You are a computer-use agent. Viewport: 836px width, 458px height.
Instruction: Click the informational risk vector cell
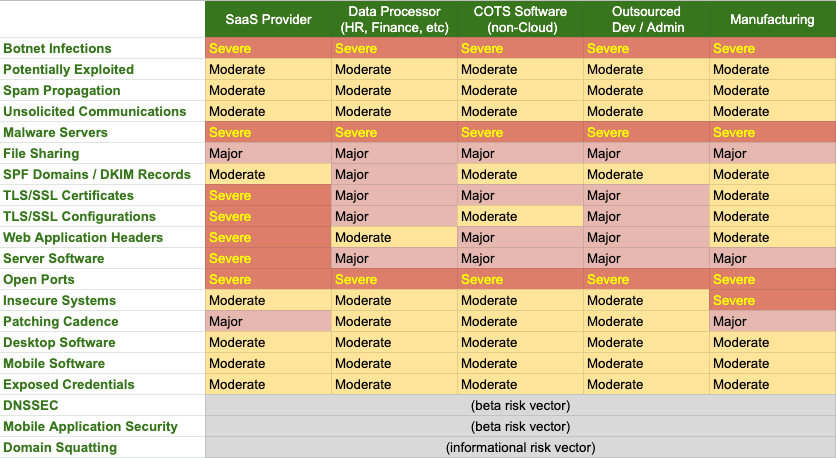(x=519, y=447)
